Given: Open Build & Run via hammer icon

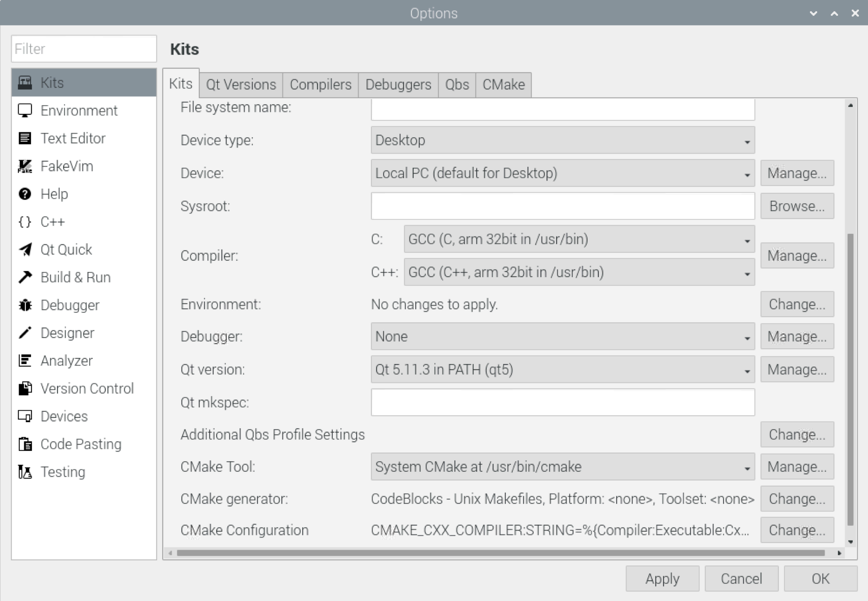Looking at the screenshot, I should point(25,277).
